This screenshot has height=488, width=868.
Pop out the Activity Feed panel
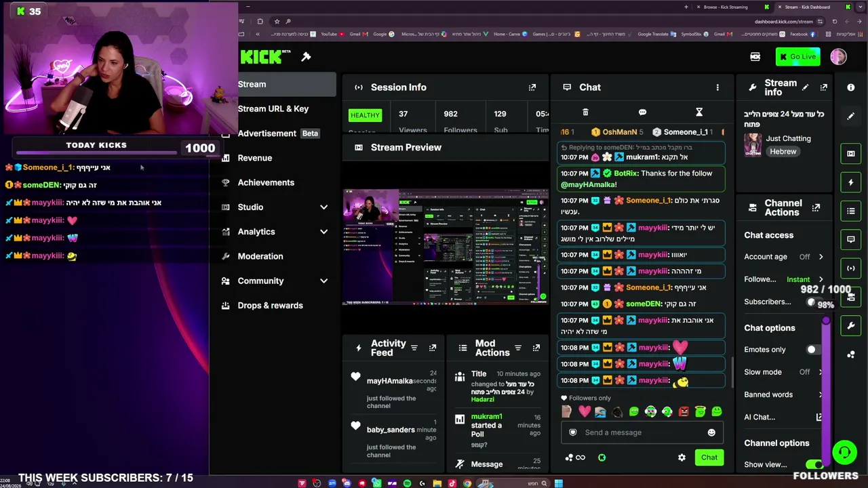[433, 348]
